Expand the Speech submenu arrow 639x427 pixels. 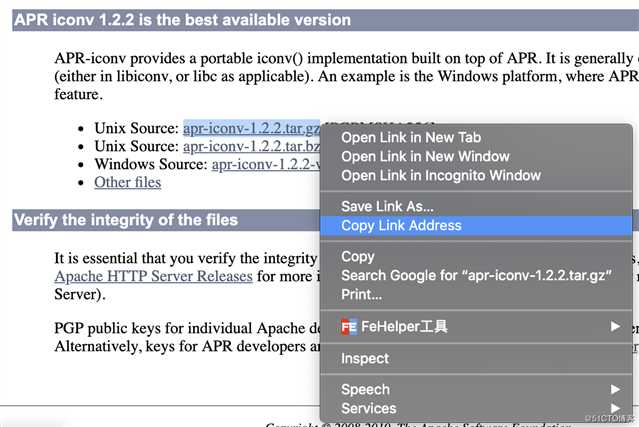(x=615, y=390)
